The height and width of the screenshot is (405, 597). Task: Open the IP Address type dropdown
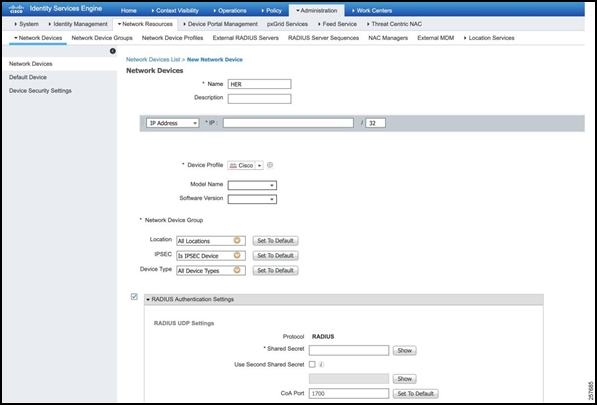[172, 123]
